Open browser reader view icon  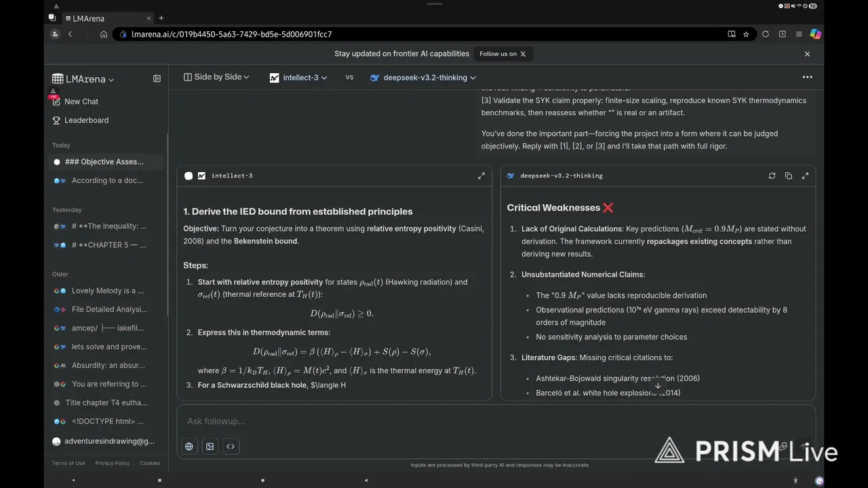pos(731,34)
